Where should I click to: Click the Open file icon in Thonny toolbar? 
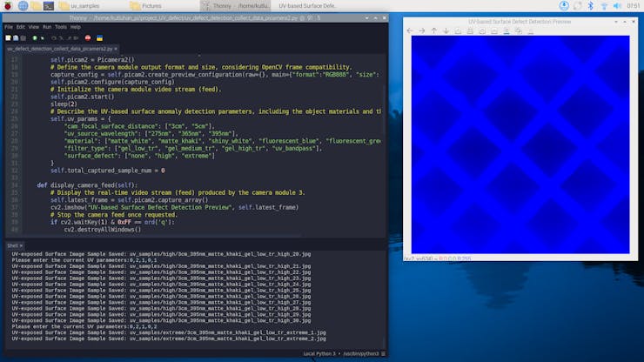(x=16, y=37)
